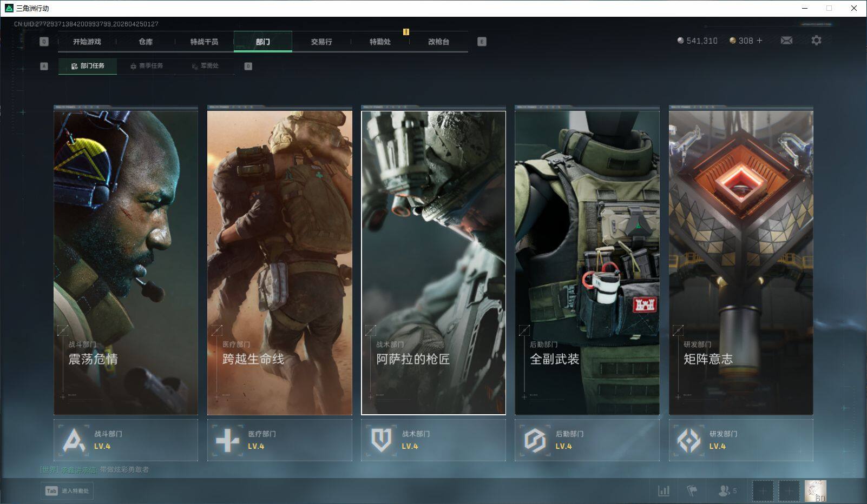867x504 pixels.
Task: Open the 仓库 tab
Action: click(146, 42)
